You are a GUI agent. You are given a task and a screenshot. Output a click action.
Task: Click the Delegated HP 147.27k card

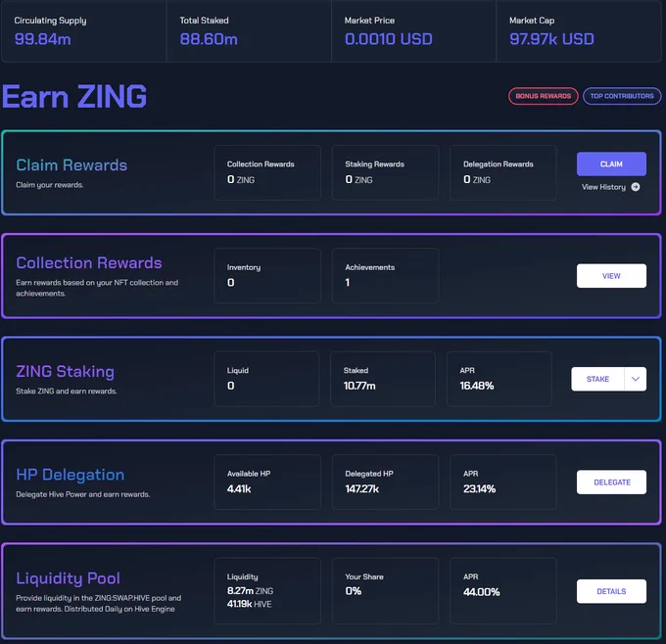pos(385,482)
